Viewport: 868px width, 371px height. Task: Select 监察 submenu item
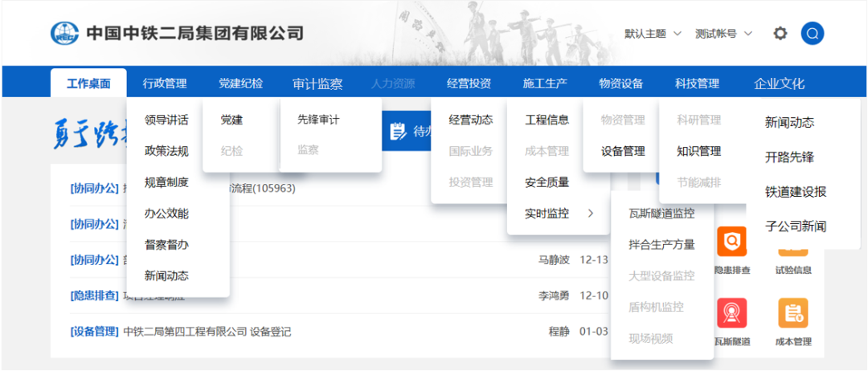(x=309, y=149)
